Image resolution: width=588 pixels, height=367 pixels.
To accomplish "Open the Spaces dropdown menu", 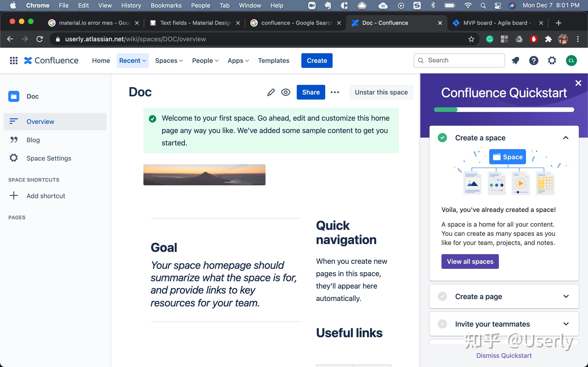I will 169,60.
